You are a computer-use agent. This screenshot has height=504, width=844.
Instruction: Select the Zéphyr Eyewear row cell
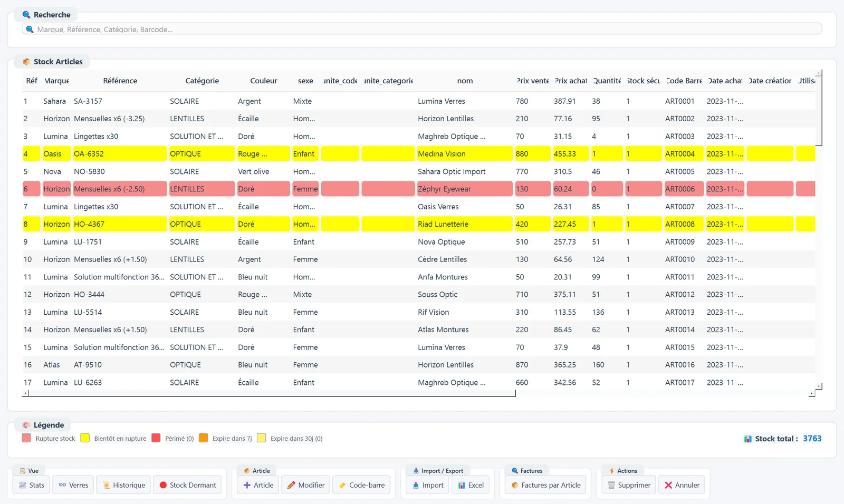[x=464, y=189]
